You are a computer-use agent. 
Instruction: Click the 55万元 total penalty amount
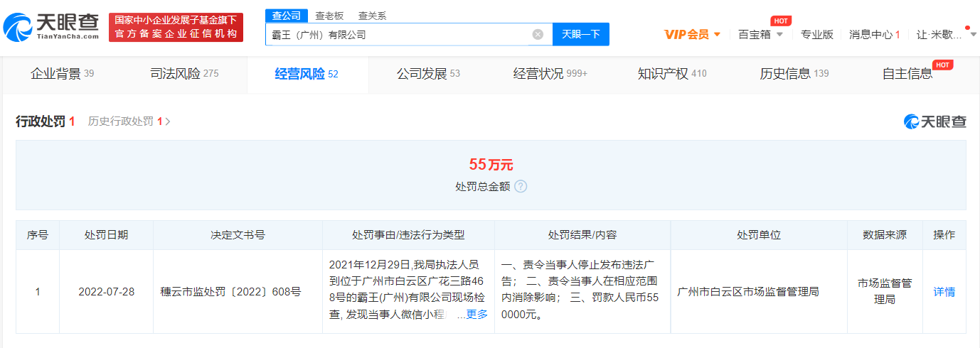click(491, 165)
